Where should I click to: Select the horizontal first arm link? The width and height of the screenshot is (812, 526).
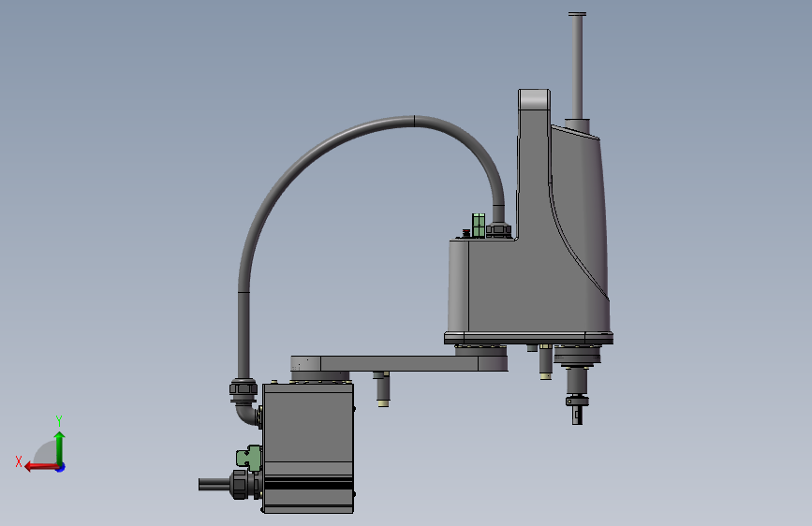(x=399, y=363)
